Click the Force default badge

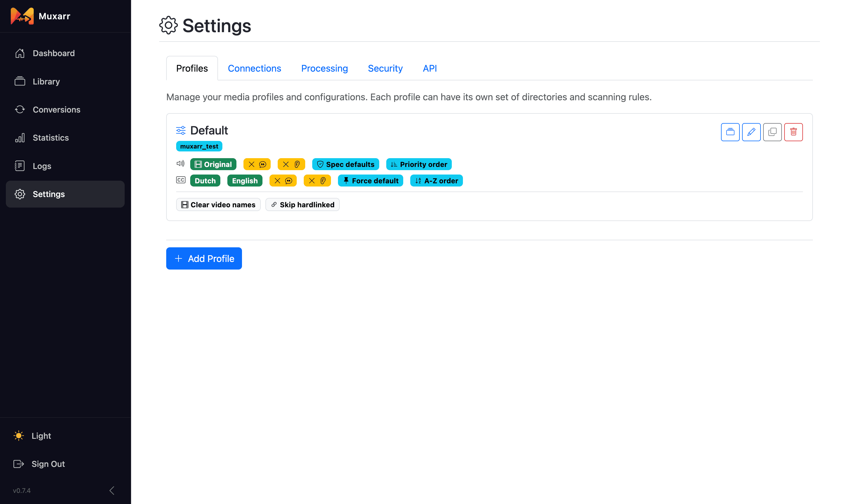click(x=371, y=181)
